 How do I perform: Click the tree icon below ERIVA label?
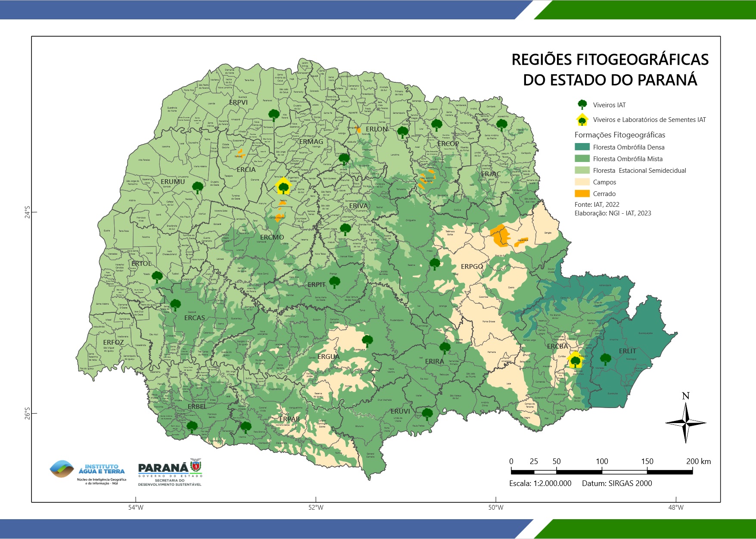pyautogui.click(x=345, y=229)
